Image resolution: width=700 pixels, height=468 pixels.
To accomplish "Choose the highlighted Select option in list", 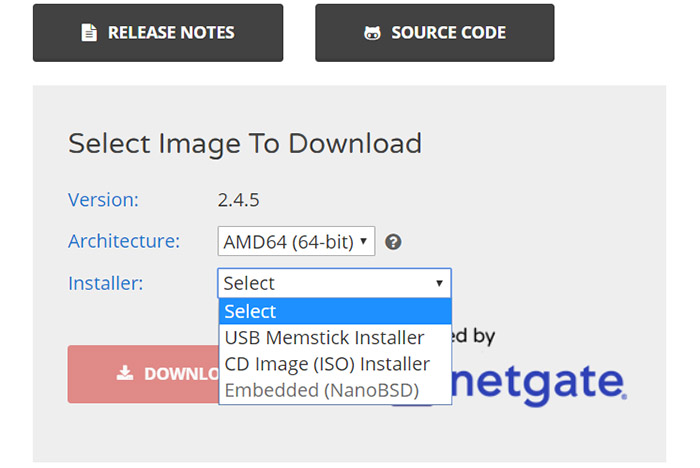I will 335,311.
